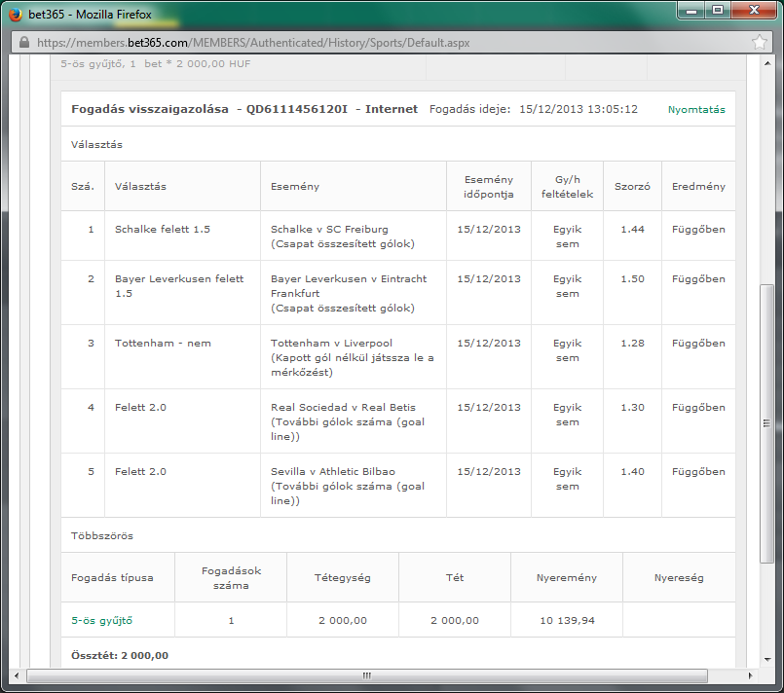
Task: Click the bet time 15/12/2013 13:05:12
Action: coord(579,109)
